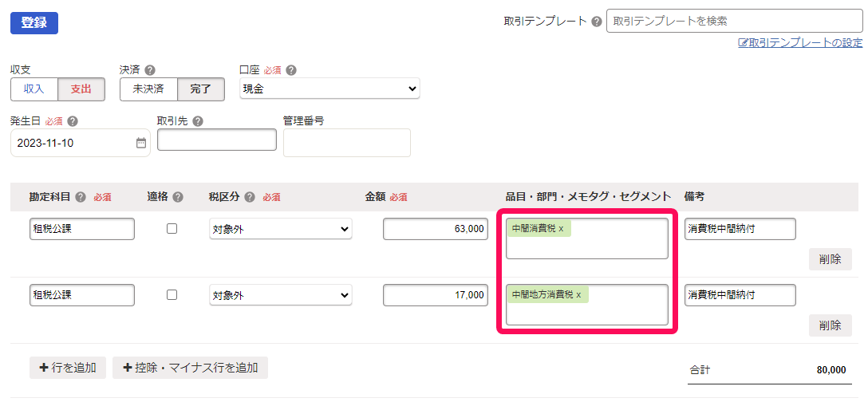Click the 金額 column header label
Viewport: 868px width, 406px height.
pos(374,197)
